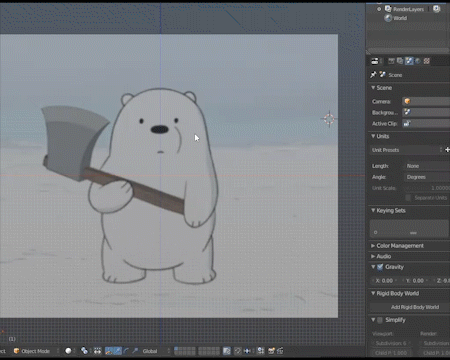This screenshot has width=450, height=360.
Task: Expand the Audio panel
Action: 373,256
